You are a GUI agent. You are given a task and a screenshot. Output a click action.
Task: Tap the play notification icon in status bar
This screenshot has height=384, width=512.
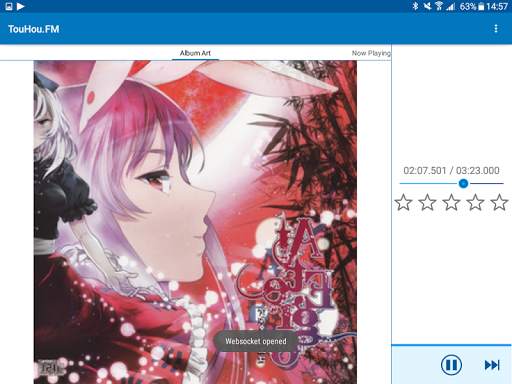tap(21, 6)
